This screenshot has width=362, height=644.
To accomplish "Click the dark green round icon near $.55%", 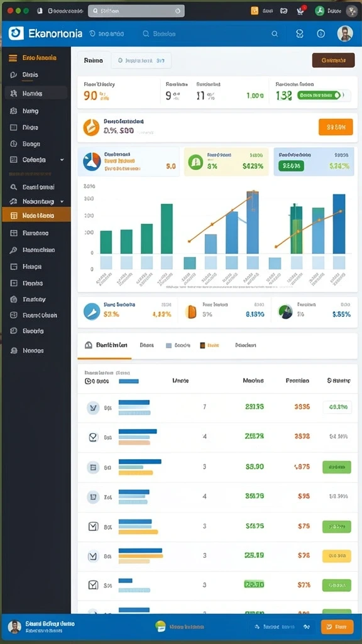I will coord(285,311).
